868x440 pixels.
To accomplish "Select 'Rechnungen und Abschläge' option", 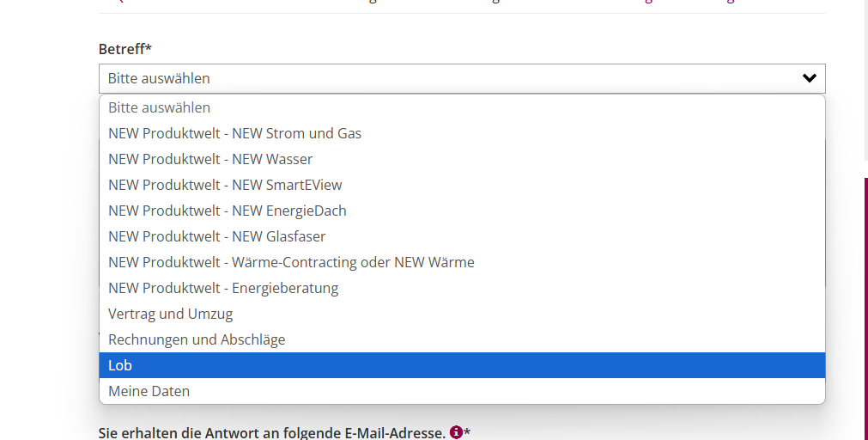I will pyautogui.click(x=197, y=339).
